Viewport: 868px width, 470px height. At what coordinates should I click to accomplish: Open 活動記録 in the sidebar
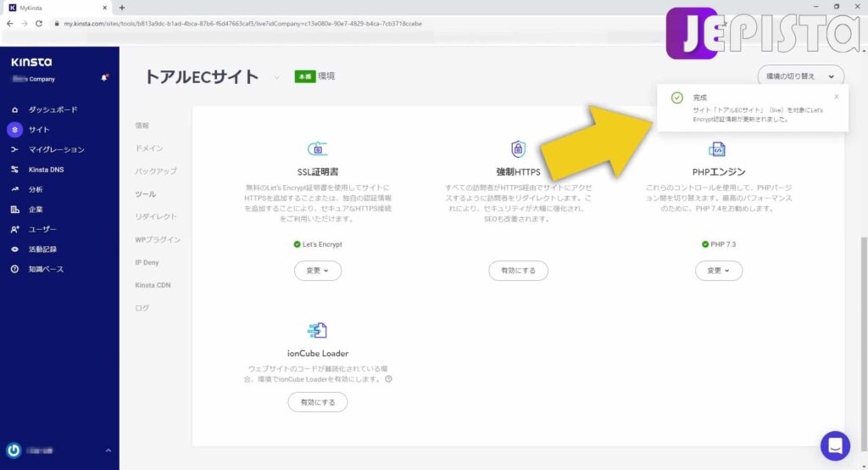(x=42, y=249)
